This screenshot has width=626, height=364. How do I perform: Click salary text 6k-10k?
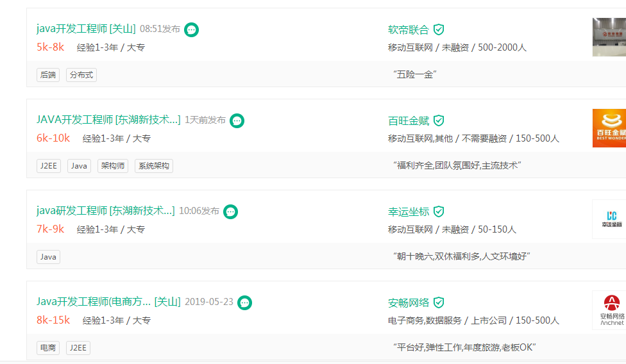[53, 138]
